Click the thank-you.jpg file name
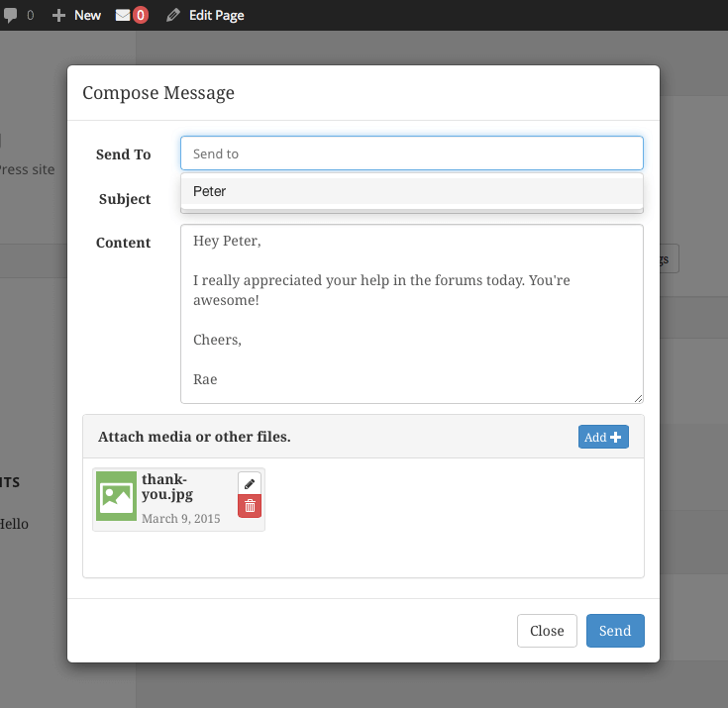The height and width of the screenshot is (708, 728). click(x=167, y=486)
